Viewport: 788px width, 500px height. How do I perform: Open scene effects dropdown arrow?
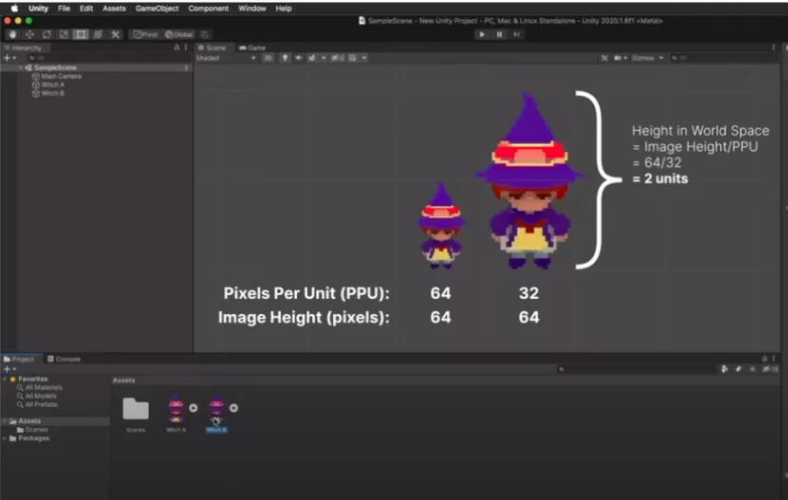tap(323, 58)
